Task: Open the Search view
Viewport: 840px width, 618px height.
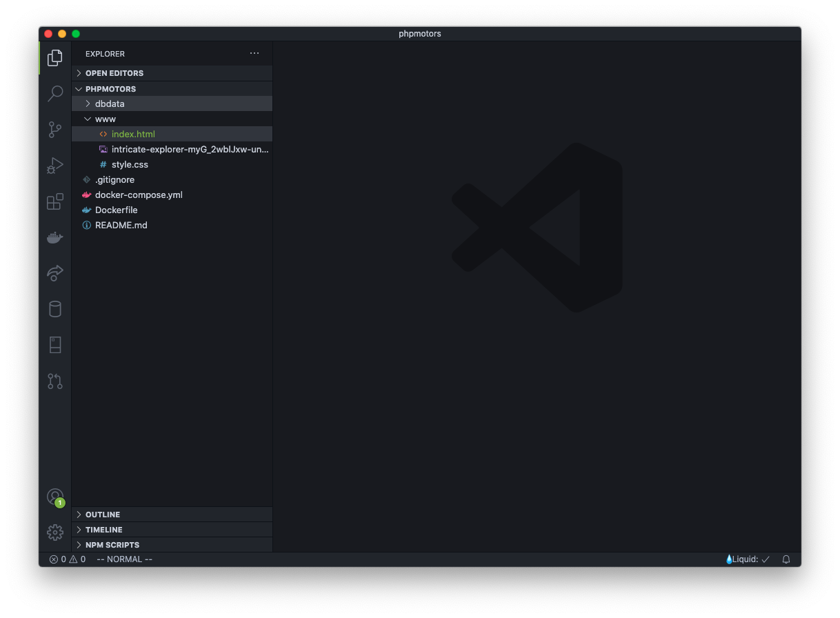Action: (x=55, y=94)
